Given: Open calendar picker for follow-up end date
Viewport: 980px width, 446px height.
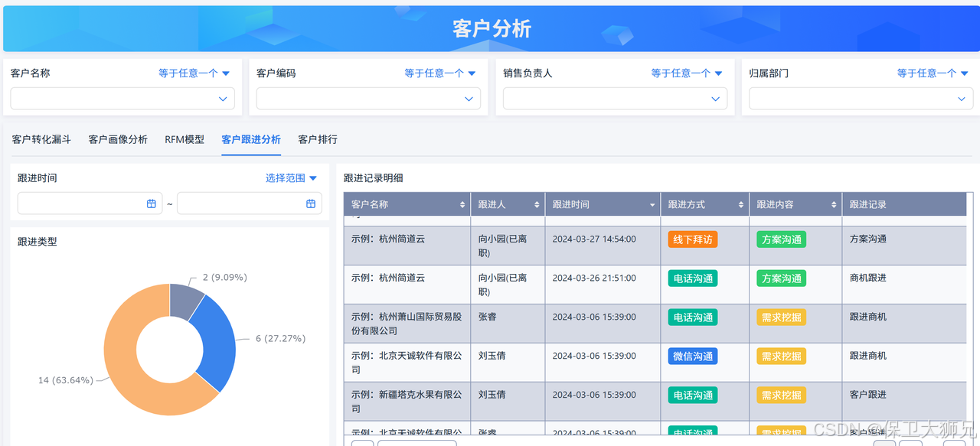Looking at the screenshot, I should [x=311, y=203].
